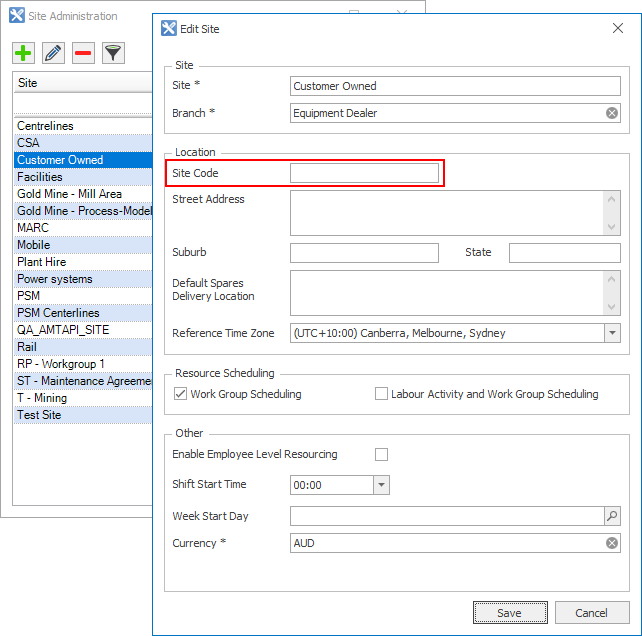
Task: Expand the Reference Time Zone dropdown
Action: tap(612, 333)
